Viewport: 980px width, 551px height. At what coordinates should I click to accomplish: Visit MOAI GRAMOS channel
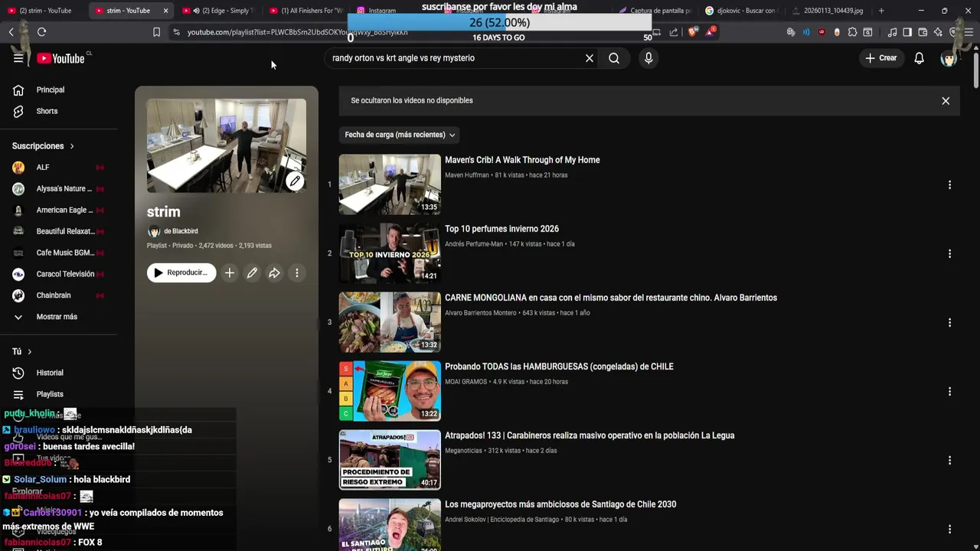point(465,382)
